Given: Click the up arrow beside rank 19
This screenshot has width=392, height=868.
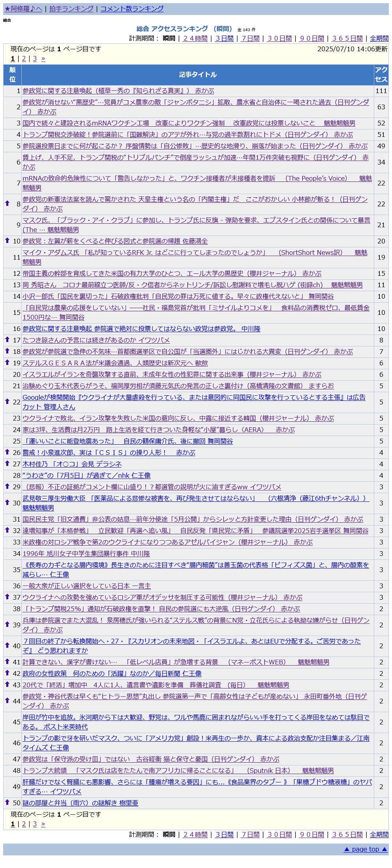Looking at the screenshot, I should pos(7,362).
